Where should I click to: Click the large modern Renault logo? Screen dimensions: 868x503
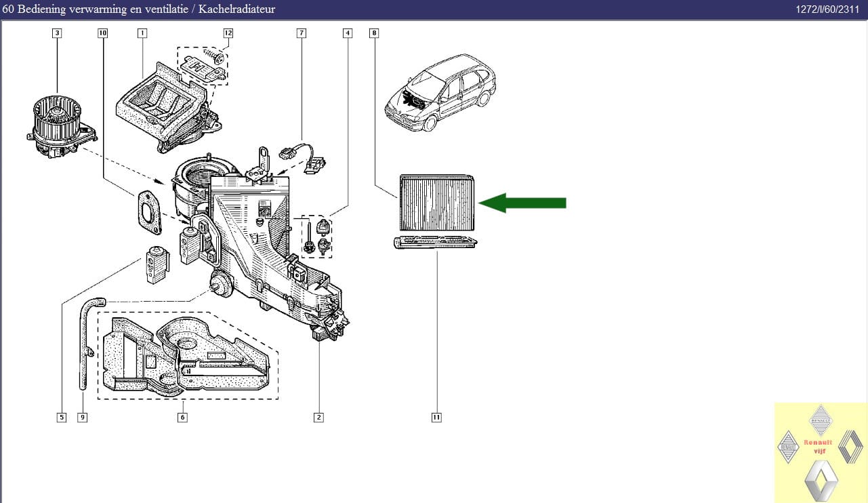point(821,481)
